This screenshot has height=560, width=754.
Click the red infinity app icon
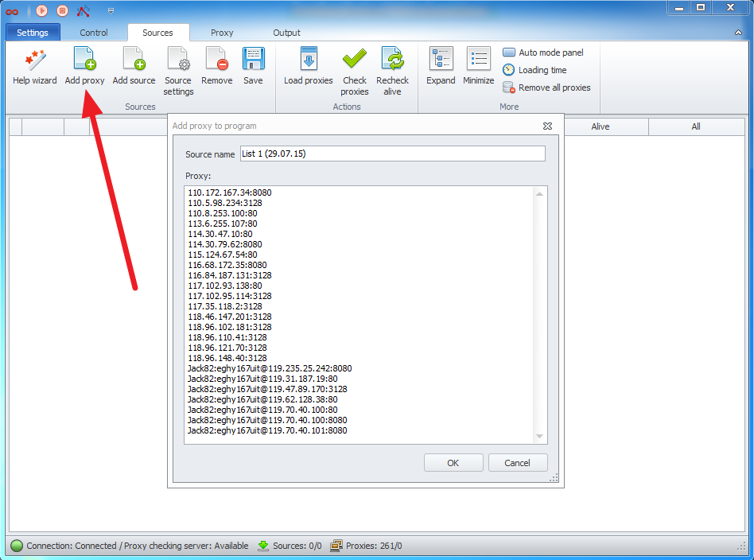point(12,12)
